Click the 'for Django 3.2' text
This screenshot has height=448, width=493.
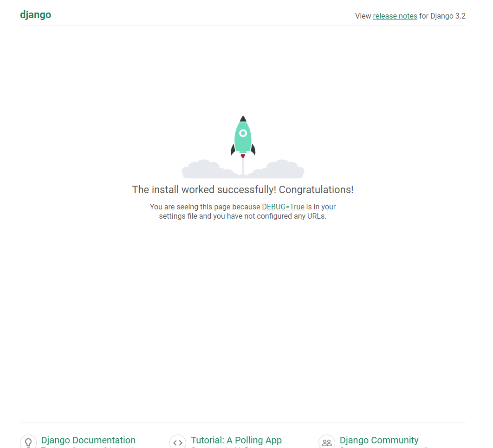point(442,16)
